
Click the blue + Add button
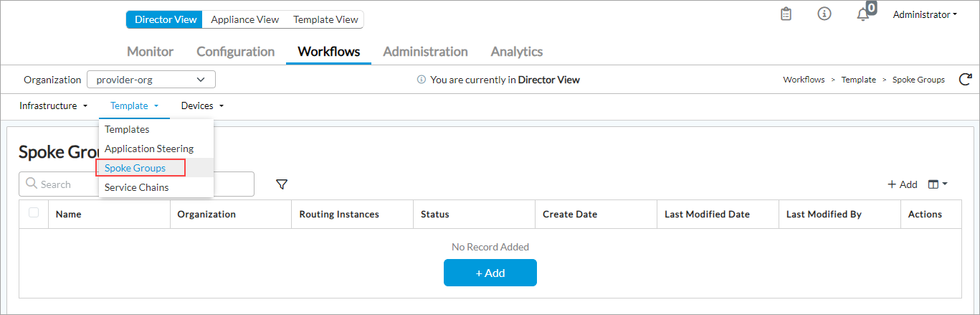pyautogui.click(x=490, y=273)
